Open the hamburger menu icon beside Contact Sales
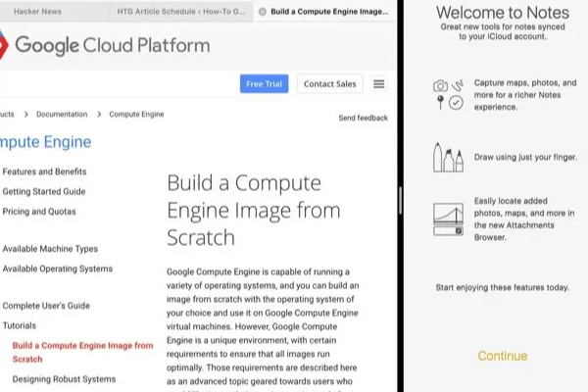This screenshot has height=392, width=588. (x=378, y=84)
